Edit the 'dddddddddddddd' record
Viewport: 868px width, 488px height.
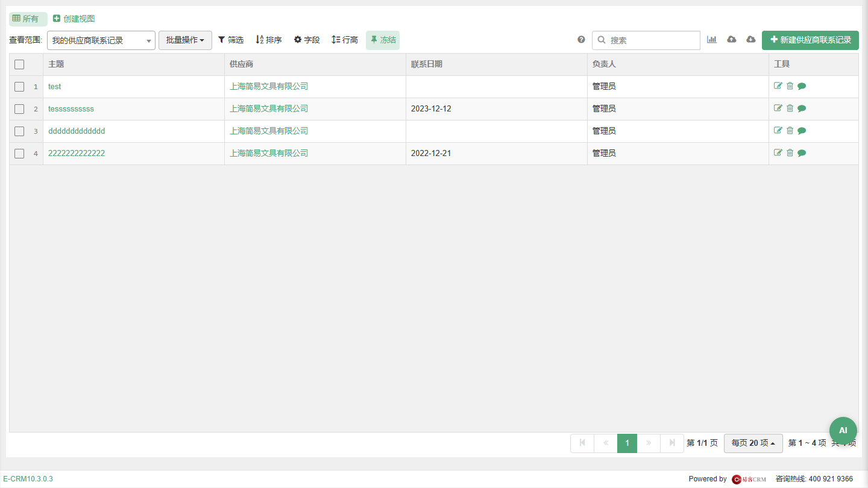778,131
